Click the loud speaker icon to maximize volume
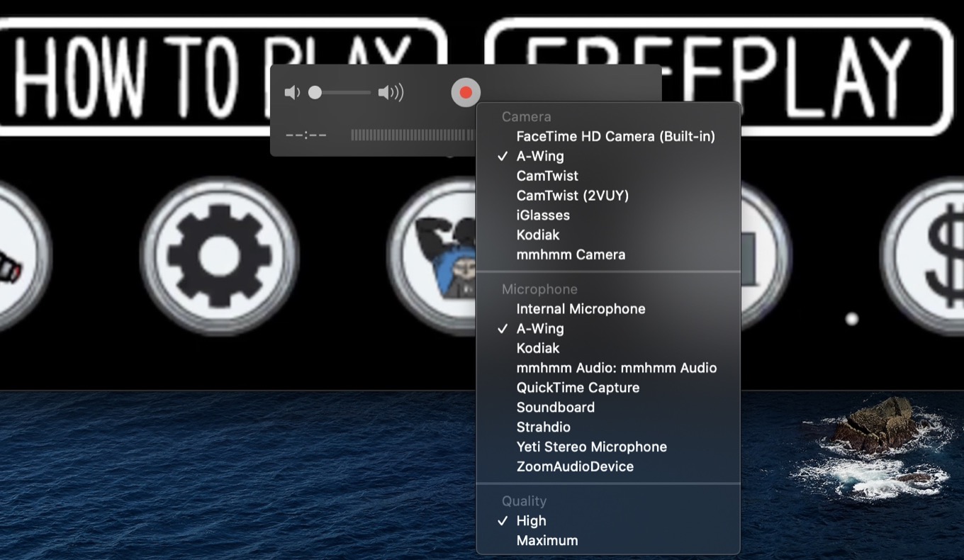This screenshot has width=964, height=560. point(392,91)
